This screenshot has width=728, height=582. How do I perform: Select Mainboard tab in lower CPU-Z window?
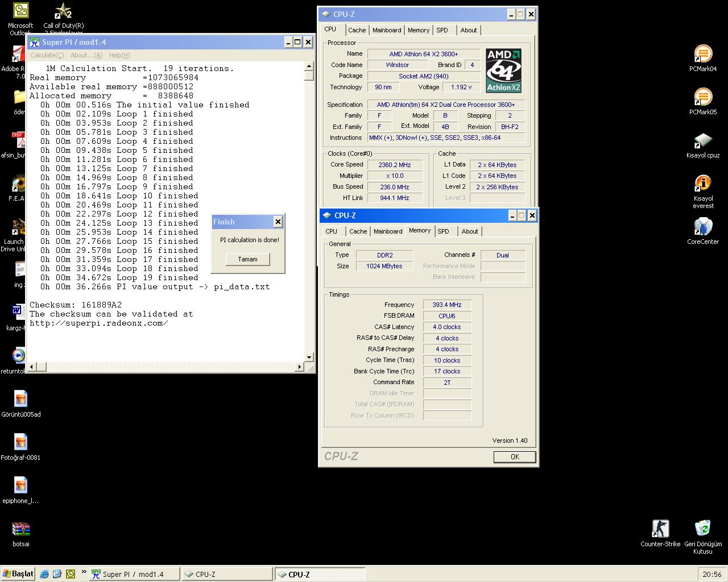tap(388, 231)
